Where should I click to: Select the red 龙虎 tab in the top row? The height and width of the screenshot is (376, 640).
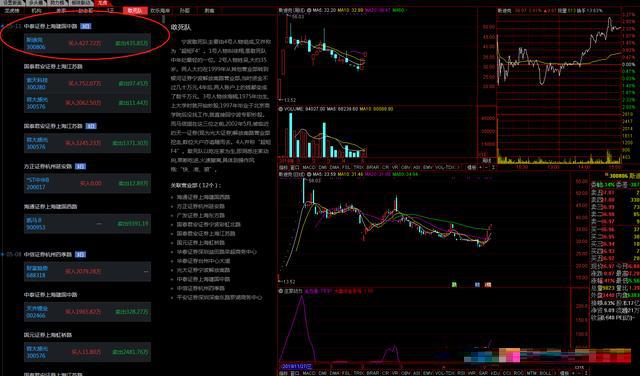pyautogui.click(x=102, y=2)
